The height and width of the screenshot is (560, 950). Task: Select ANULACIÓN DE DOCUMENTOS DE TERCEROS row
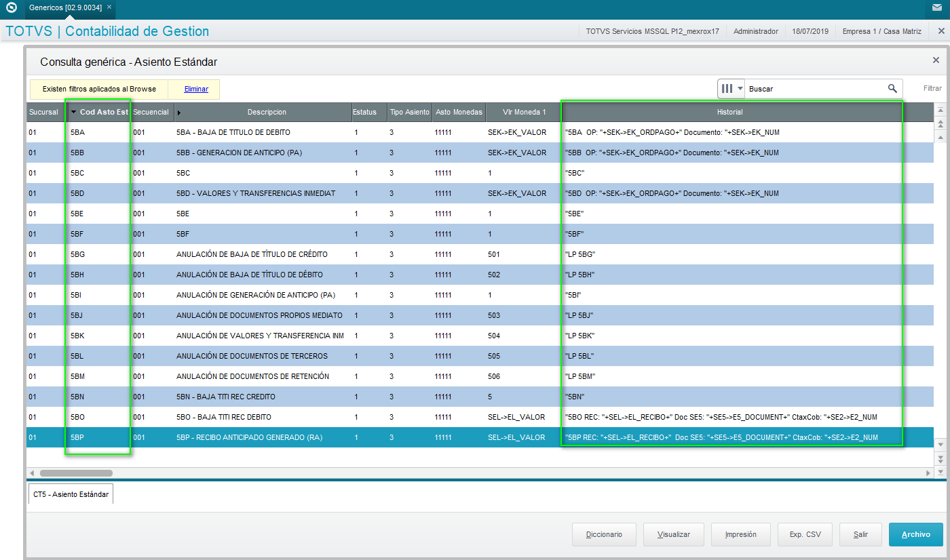[480, 356]
